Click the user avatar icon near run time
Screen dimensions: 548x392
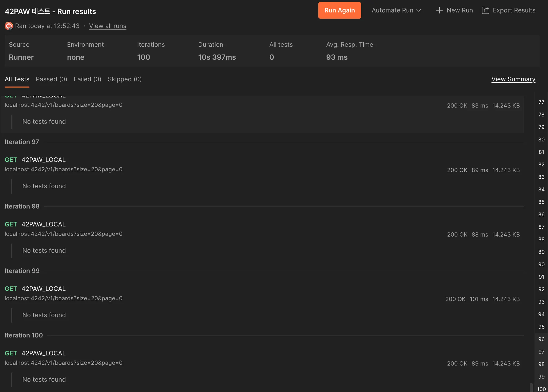[9, 26]
